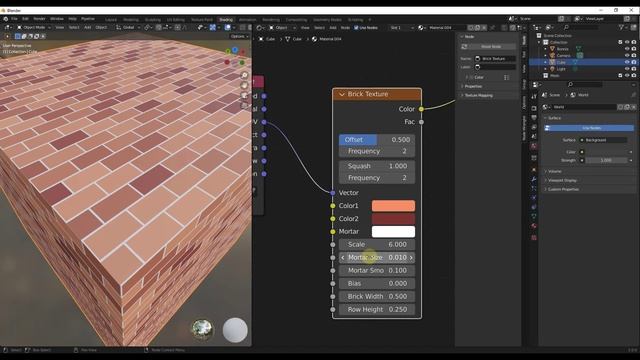Click the Color1 orange swatch
This screenshot has width=640, height=360.
tap(393, 206)
